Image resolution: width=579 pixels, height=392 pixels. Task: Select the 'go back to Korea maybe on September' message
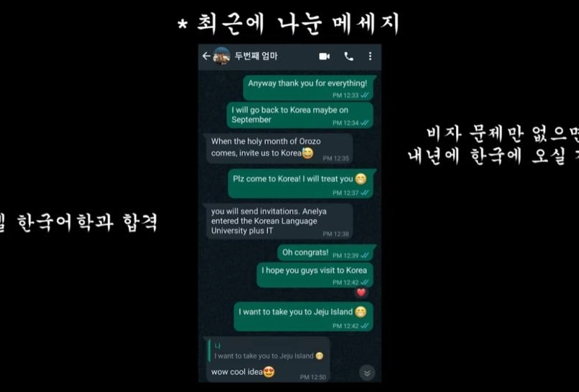point(300,116)
